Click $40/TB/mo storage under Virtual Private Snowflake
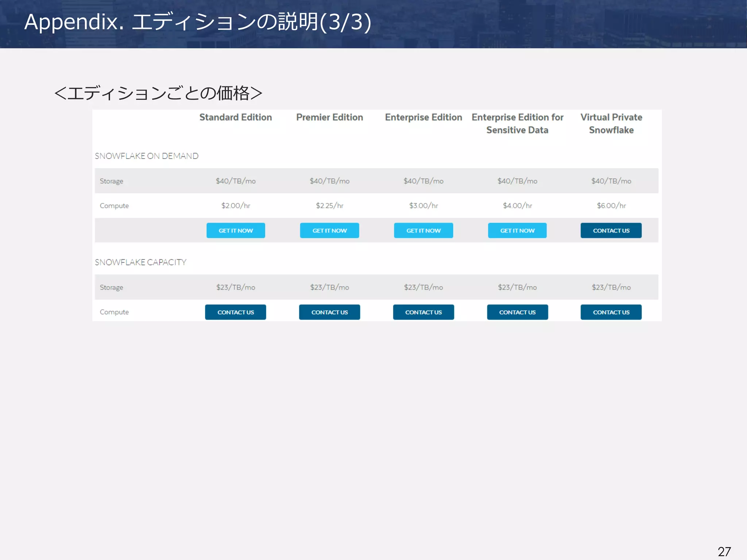The height and width of the screenshot is (560, 747). (611, 181)
